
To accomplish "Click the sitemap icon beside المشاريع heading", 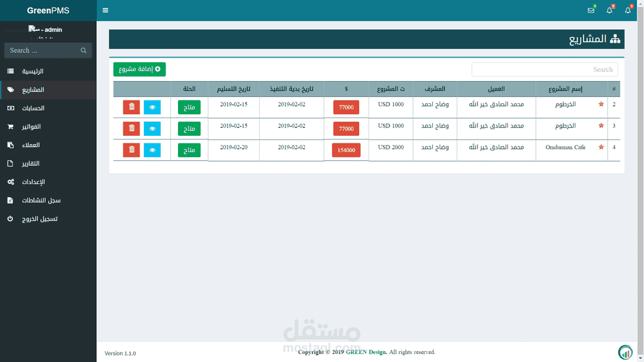I will (x=615, y=39).
